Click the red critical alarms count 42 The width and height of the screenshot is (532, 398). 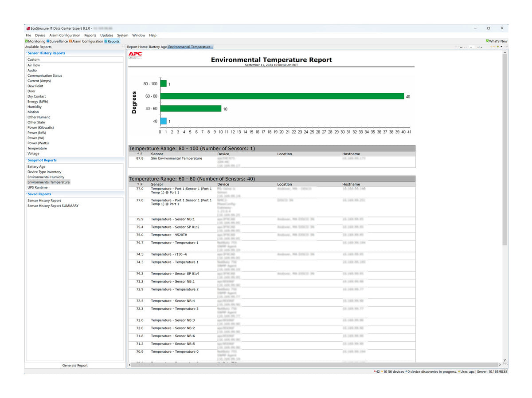point(377,372)
